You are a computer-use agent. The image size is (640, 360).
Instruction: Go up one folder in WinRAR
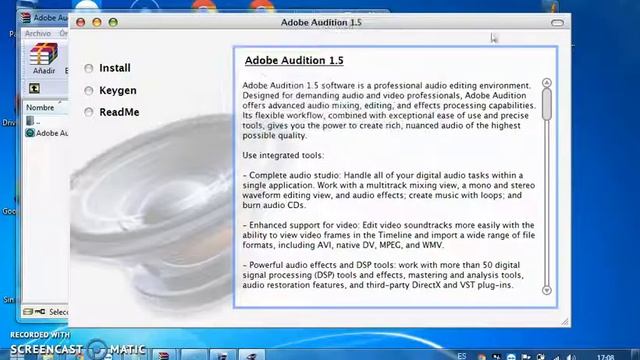[34, 88]
